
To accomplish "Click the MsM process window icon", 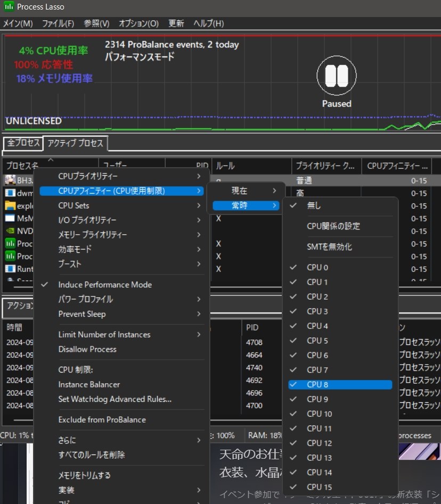I will point(10,218).
